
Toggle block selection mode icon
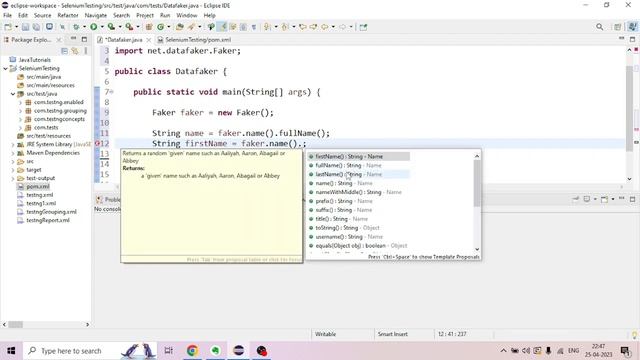coord(243,27)
